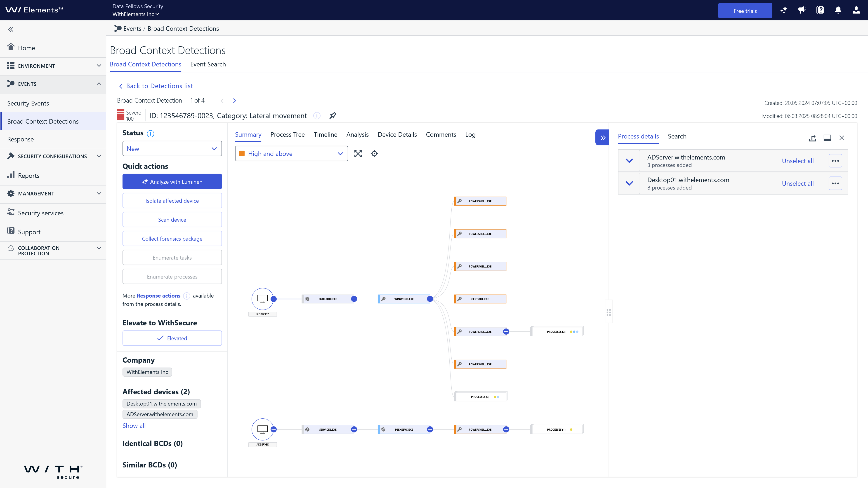
Task: Collapse the left navigation sidebar
Action: (x=11, y=29)
